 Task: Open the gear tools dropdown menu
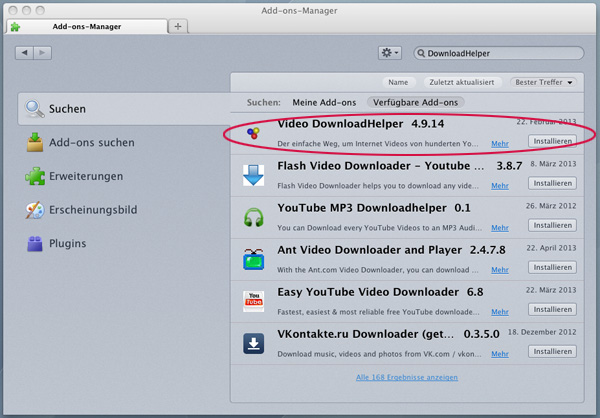[390, 53]
